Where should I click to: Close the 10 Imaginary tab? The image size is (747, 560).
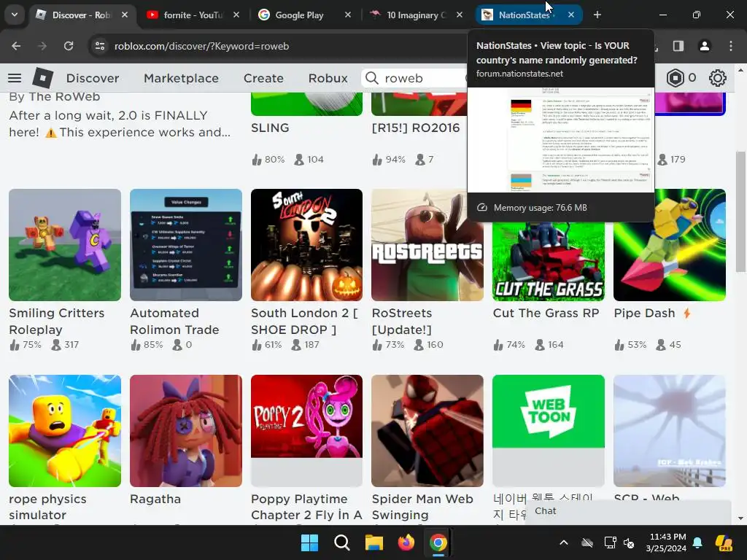460,15
